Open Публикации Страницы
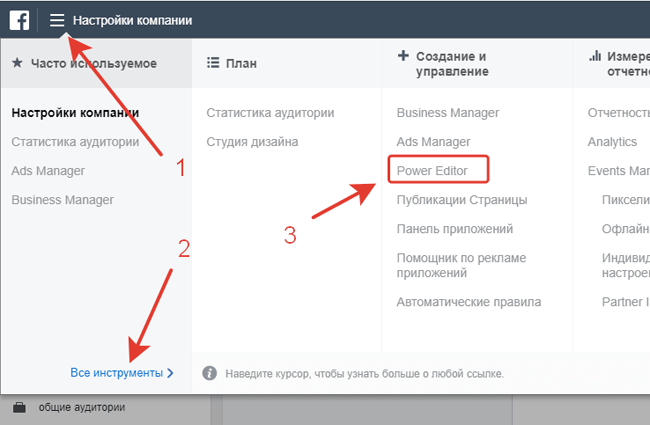 [x=462, y=200]
